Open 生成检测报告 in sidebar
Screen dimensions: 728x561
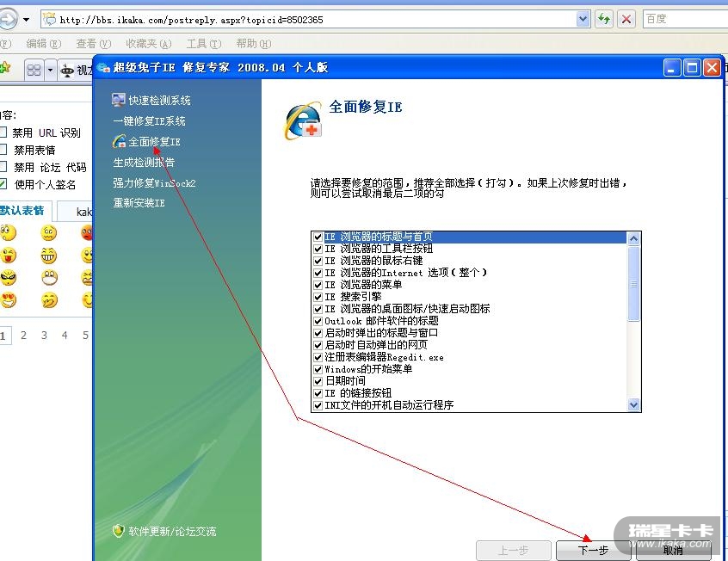click(x=144, y=162)
